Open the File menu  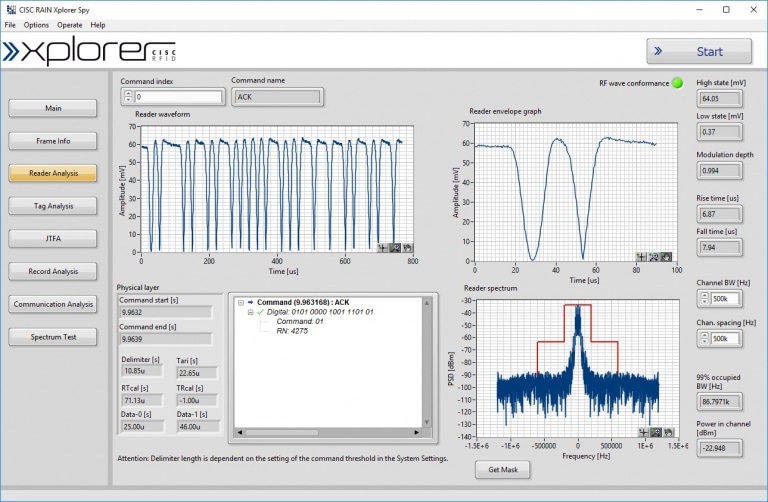click(10, 25)
